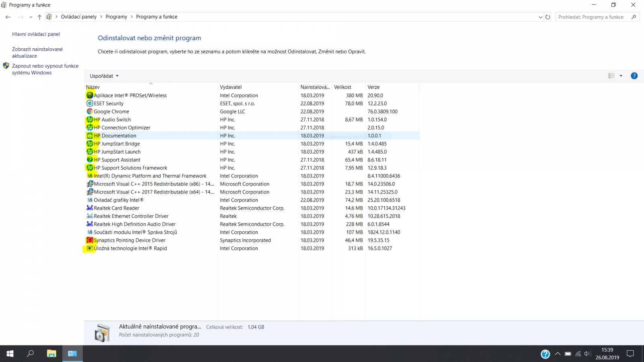Refresh the Programy a funkce list
Image resolution: width=644 pixels, height=362 pixels.
tap(547, 17)
